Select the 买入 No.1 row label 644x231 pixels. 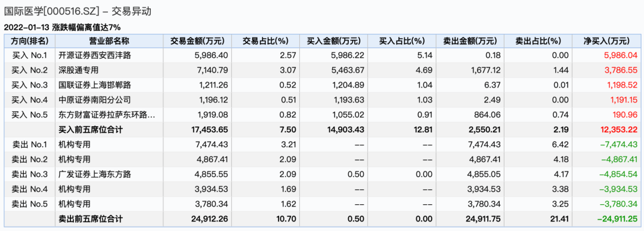pos(30,56)
